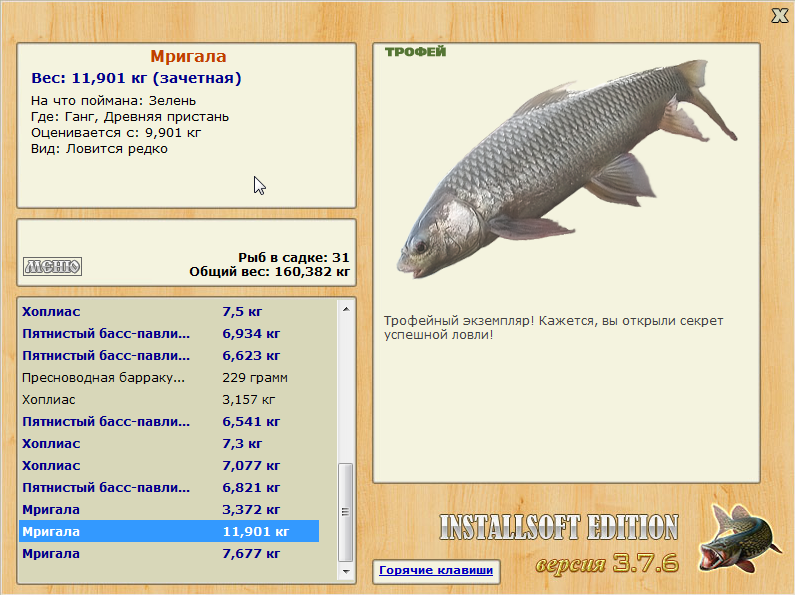This screenshot has width=795, height=595.
Task: Click the pike logo icon
Action: click(x=739, y=539)
